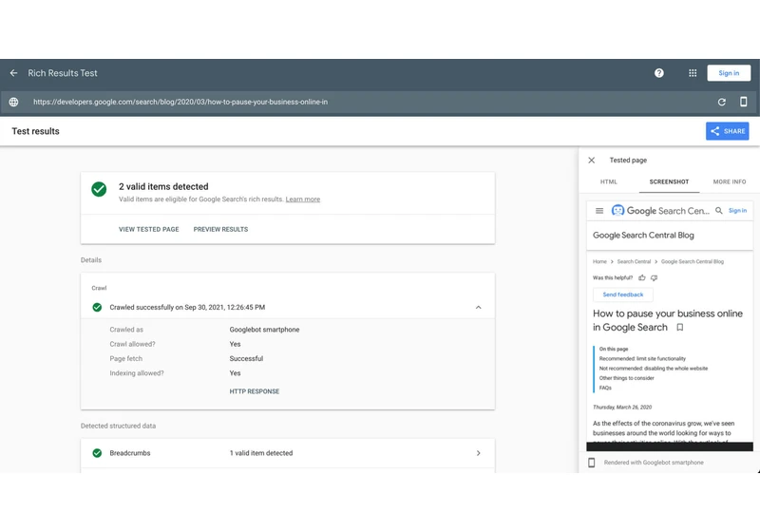Viewport: 760px width, 532px height.
Task: Click the Google Search Central logo icon
Action: tap(617, 210)
